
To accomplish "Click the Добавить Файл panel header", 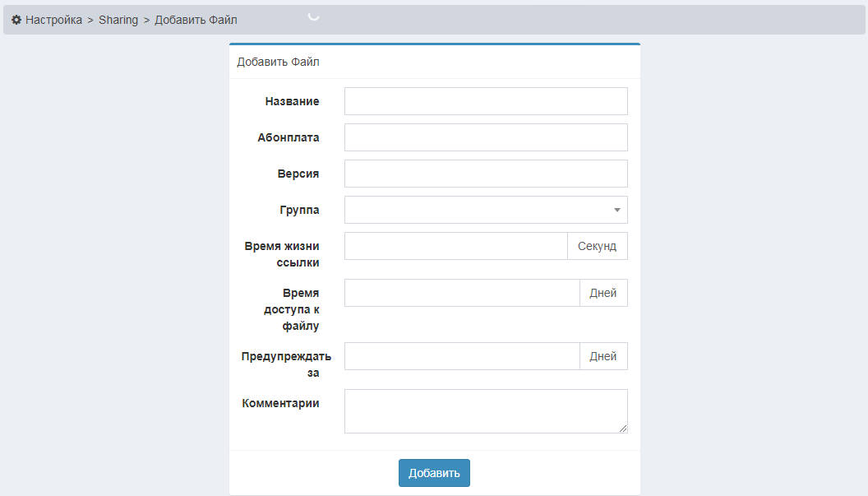I will coord(278,62).
